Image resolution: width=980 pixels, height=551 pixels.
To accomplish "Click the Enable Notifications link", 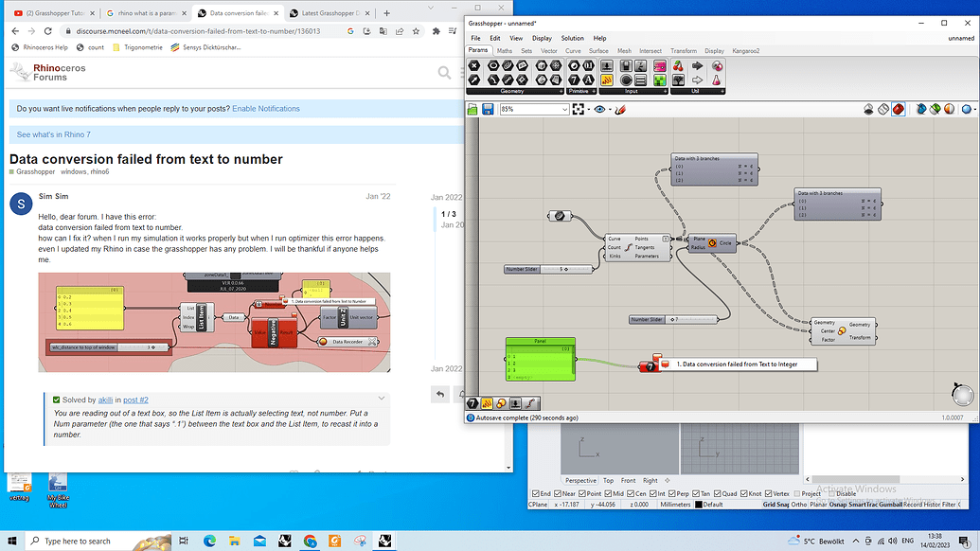I will [266, 109].
